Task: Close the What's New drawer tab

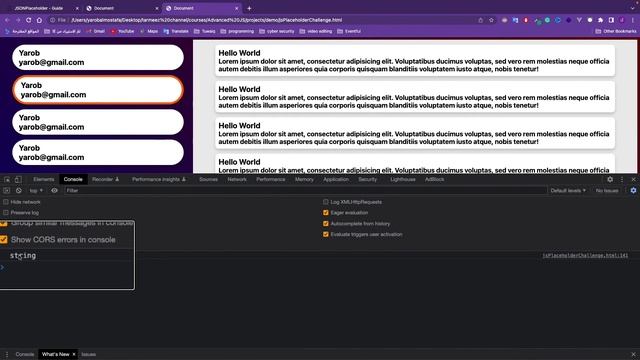Action: pyautogui.click(x=74, y=354)
